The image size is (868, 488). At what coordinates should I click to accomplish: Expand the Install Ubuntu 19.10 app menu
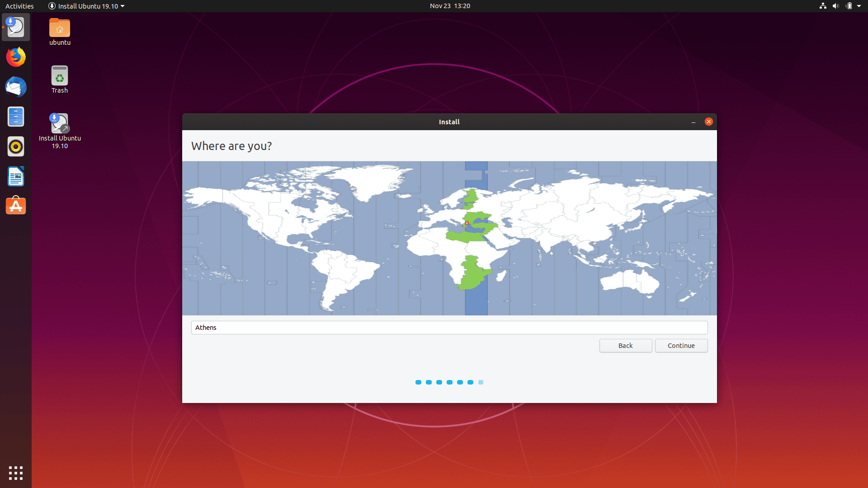pyautogui.click(x=86, y=6)
